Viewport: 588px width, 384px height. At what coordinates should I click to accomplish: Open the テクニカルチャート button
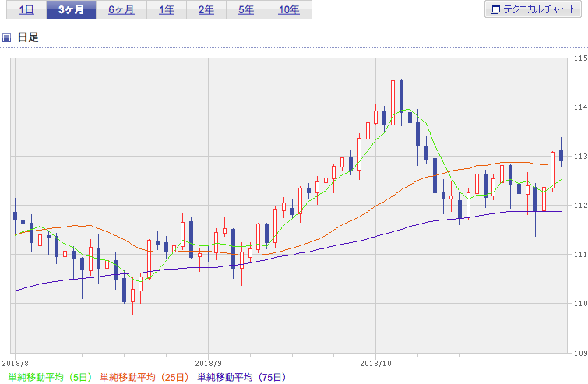(x=533, y=9)
